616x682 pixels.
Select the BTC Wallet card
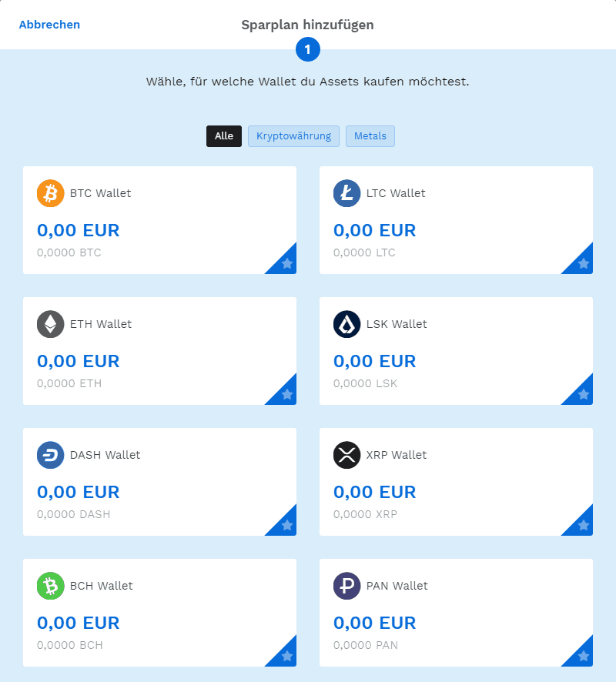[159, 219]
